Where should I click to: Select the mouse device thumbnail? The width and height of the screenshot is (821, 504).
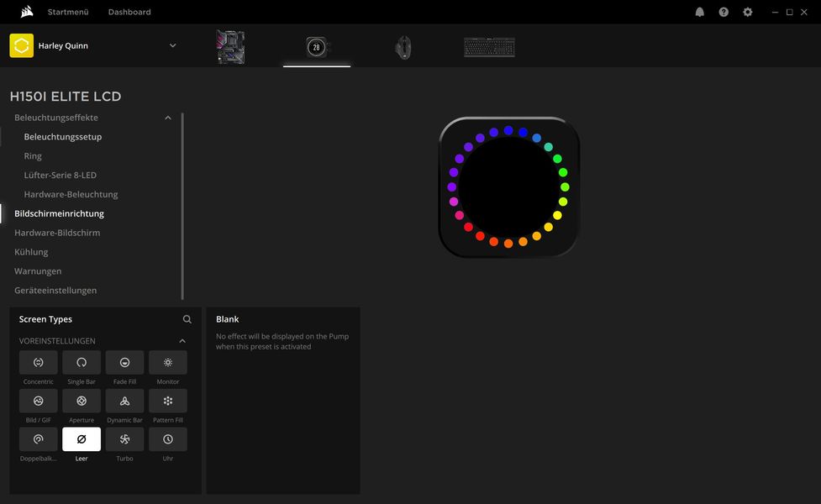coord(403,48)
